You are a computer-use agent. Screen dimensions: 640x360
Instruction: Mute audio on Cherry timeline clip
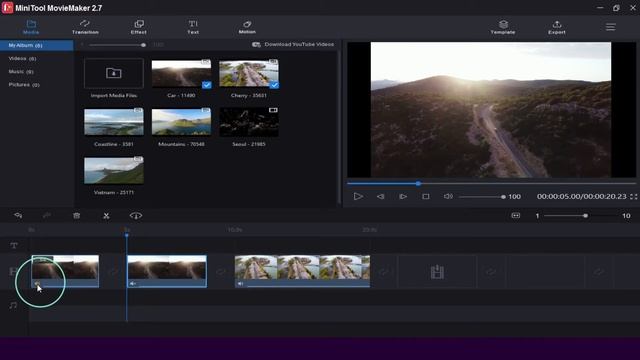(x=240, y=283)
